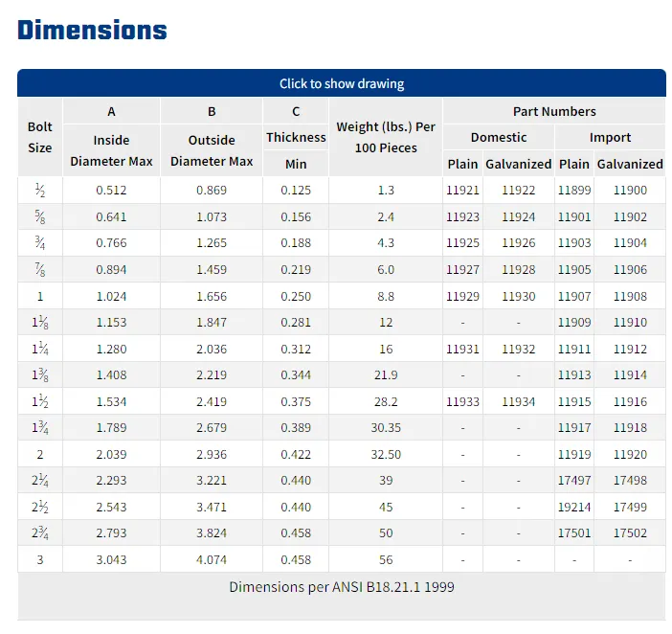Click import plain part number 17497
This screenshot has width=672, height=634.
[574, 481]
